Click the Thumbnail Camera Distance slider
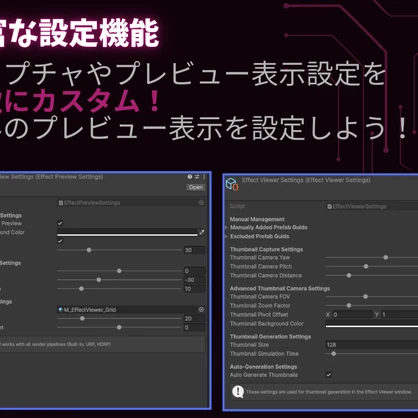The width and height of the screenshot is (418, 418). [x=372, y=276]
